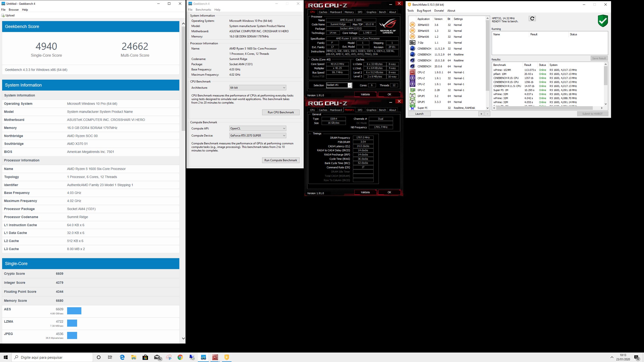This screenshot has width=644, height=362.
Task: Switch to Mainboard tab in upper CPU-Z
Action: [x=336, y=12]
